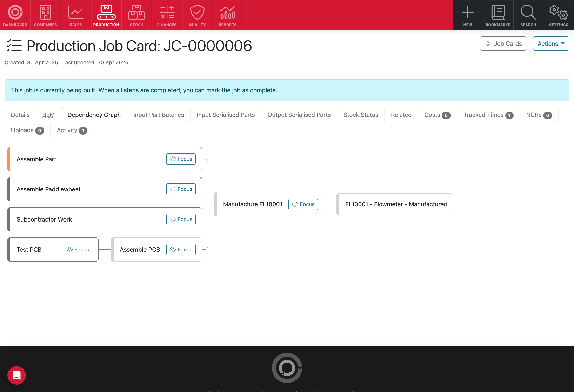The image size is (574, 392).
Task: Focus on Assemble Part step
Action: [181, 159]
